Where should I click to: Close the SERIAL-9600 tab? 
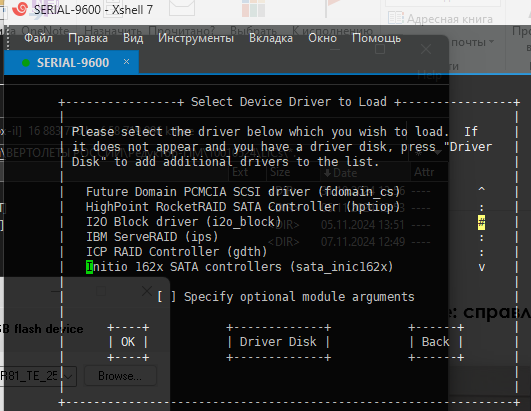tap(126, 62)
